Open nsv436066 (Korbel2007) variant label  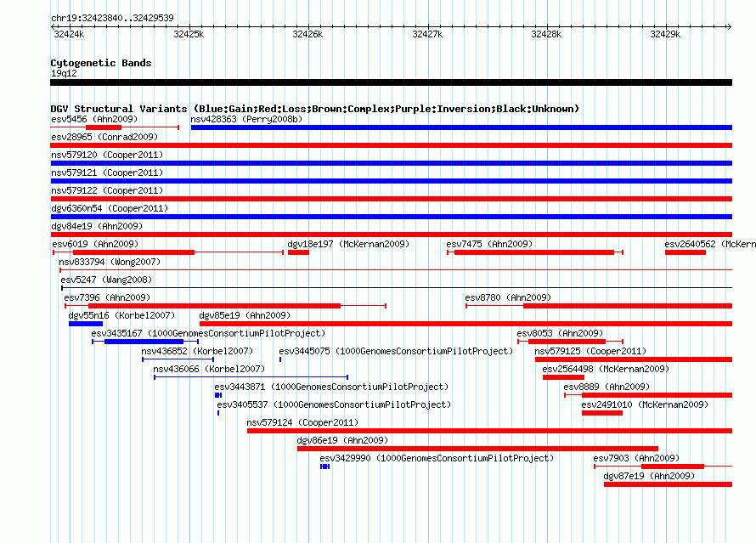coord(209,369)
